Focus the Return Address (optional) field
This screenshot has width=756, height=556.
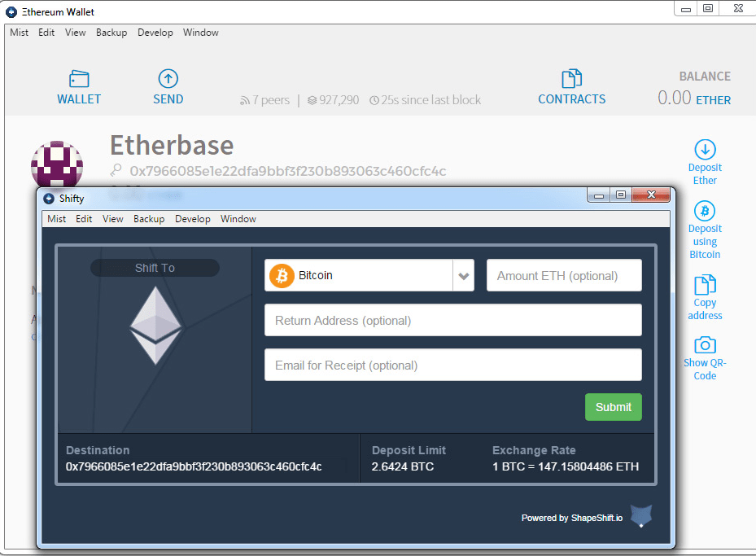tap(453, 320)
